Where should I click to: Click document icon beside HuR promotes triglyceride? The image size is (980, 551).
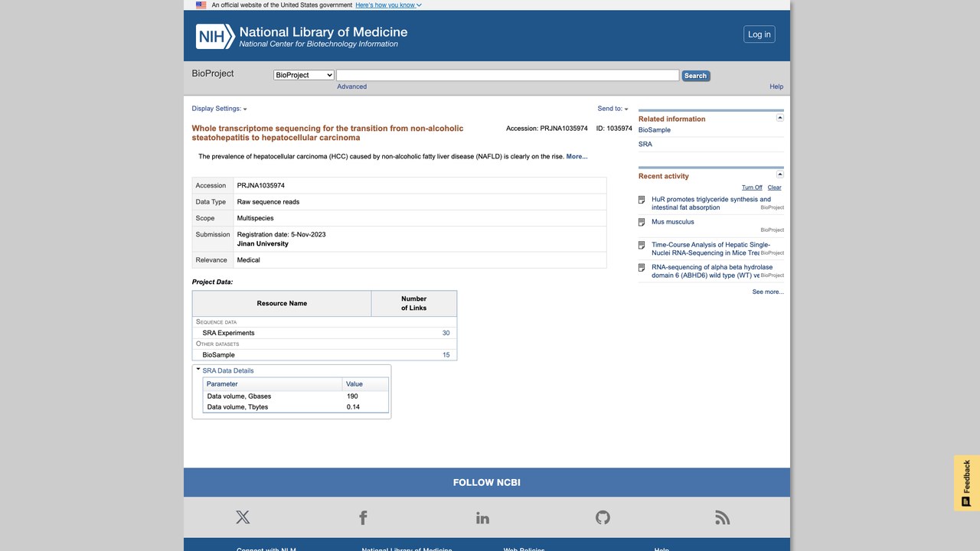[x=642, y=200]
